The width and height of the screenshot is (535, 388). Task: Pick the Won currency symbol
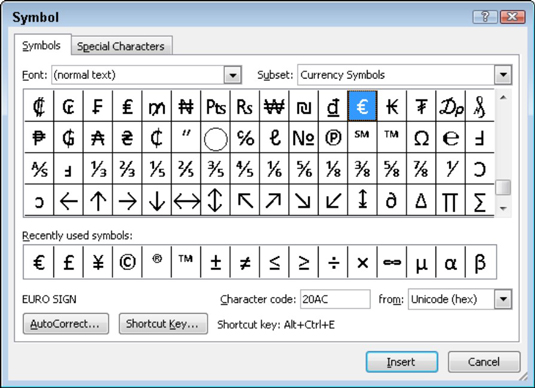coord(274,106)
